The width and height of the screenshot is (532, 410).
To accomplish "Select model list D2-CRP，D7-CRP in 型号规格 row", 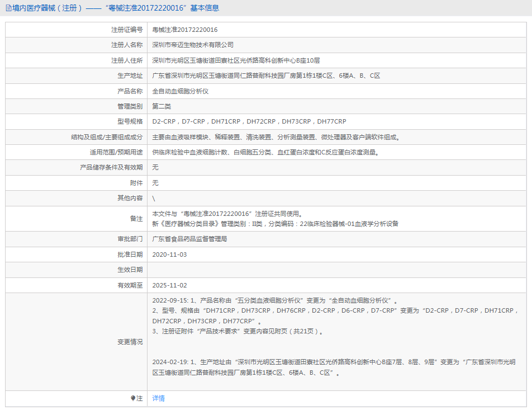I will tap(249, 121).
